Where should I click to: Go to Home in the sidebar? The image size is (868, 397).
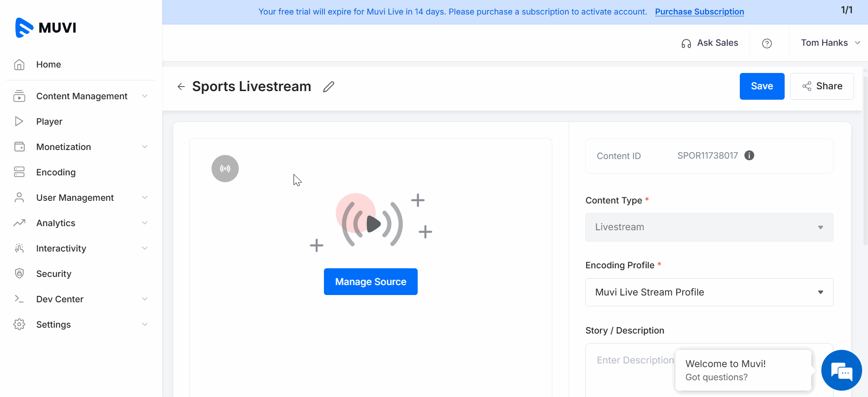point(48,64)
